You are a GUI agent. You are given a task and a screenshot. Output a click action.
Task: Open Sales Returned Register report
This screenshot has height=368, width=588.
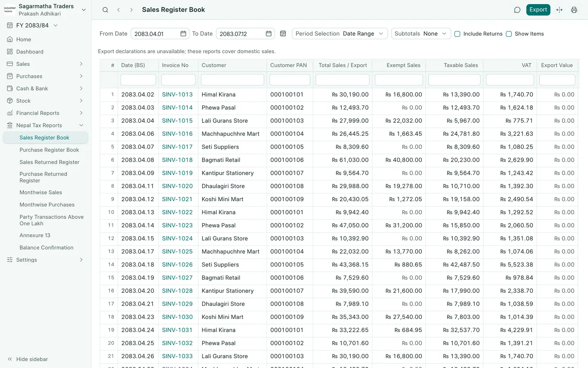point(49,162)
